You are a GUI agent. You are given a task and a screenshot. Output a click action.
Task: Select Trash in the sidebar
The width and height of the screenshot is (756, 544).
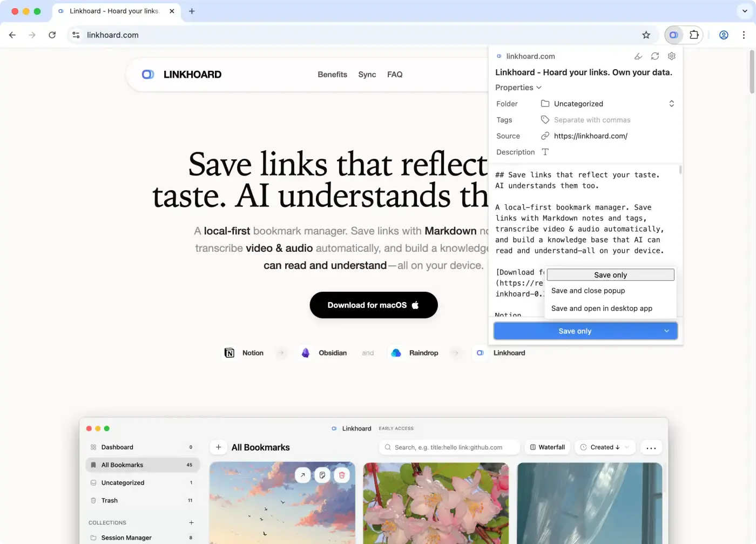(143, 501)
